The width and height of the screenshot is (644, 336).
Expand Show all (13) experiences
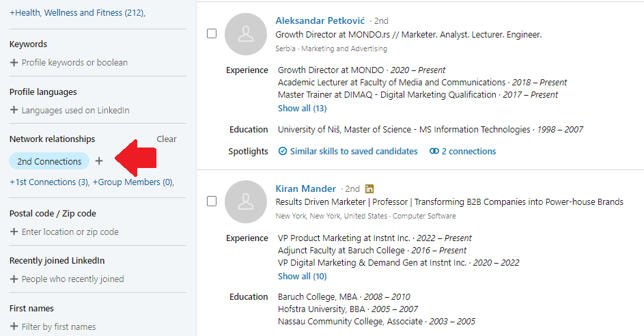pos(303,109)
